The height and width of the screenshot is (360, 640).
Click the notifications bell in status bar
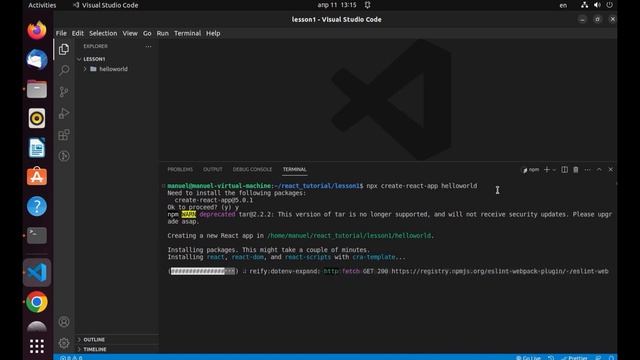pos(611,358)
